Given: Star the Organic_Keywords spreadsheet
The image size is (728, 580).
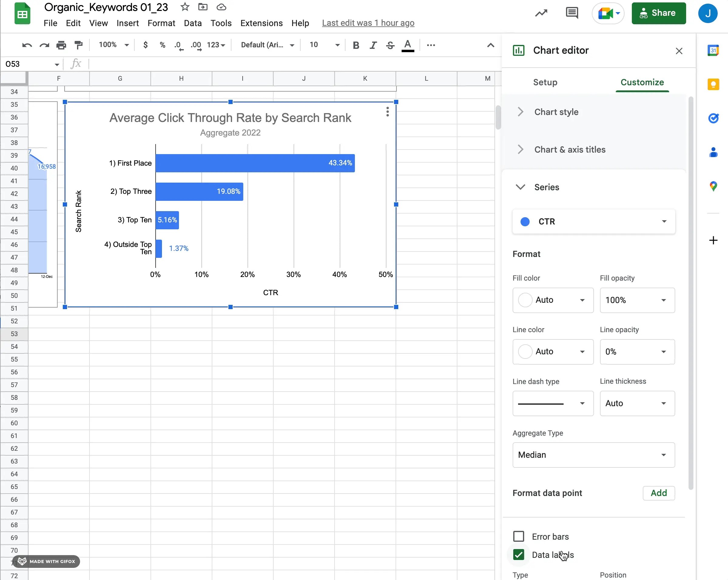Looking at the screenshot, I should 184,7.
